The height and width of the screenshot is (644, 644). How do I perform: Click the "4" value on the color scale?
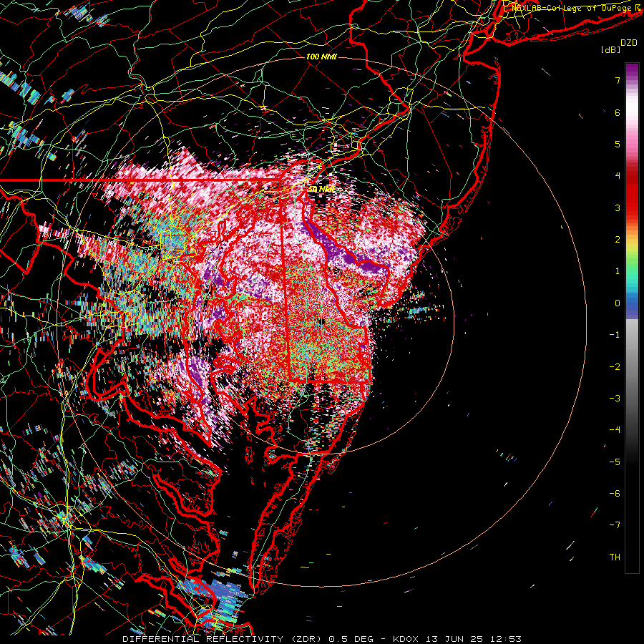click(x=618, y=176)
